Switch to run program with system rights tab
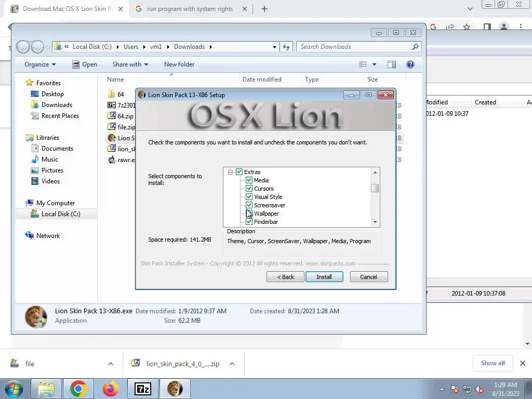This screenshot has width=532, height=399. 190,9
